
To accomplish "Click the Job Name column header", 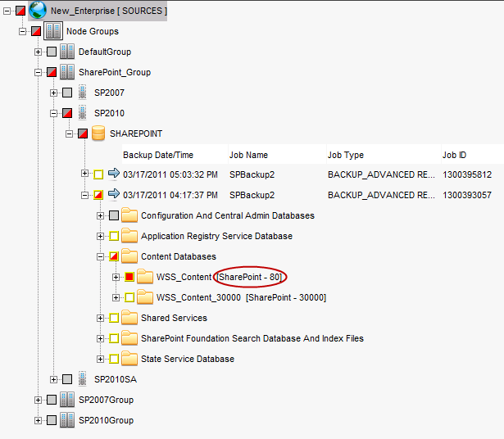I will point(249,155).
